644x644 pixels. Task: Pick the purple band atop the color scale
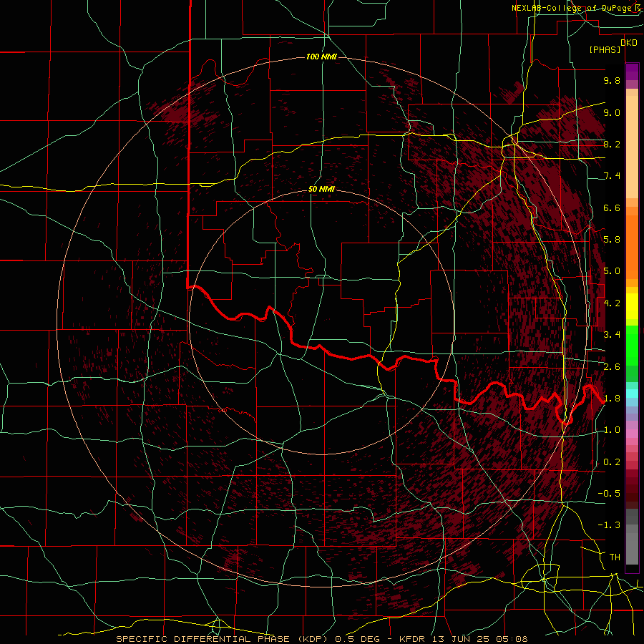[632, 72]
